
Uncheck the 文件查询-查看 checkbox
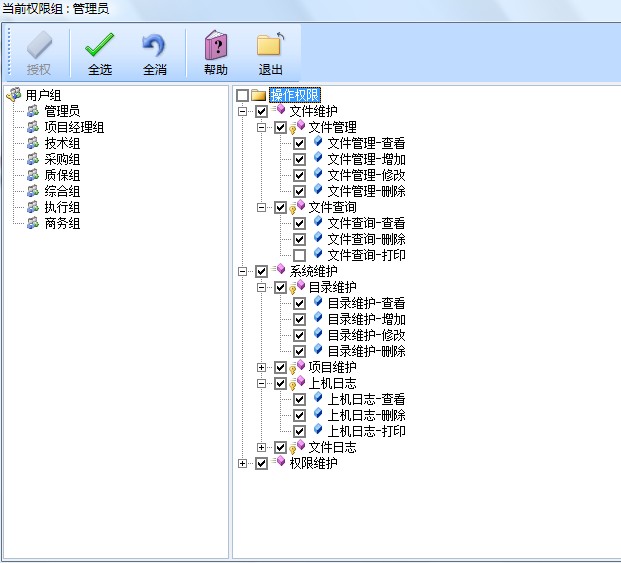point(299,223)
